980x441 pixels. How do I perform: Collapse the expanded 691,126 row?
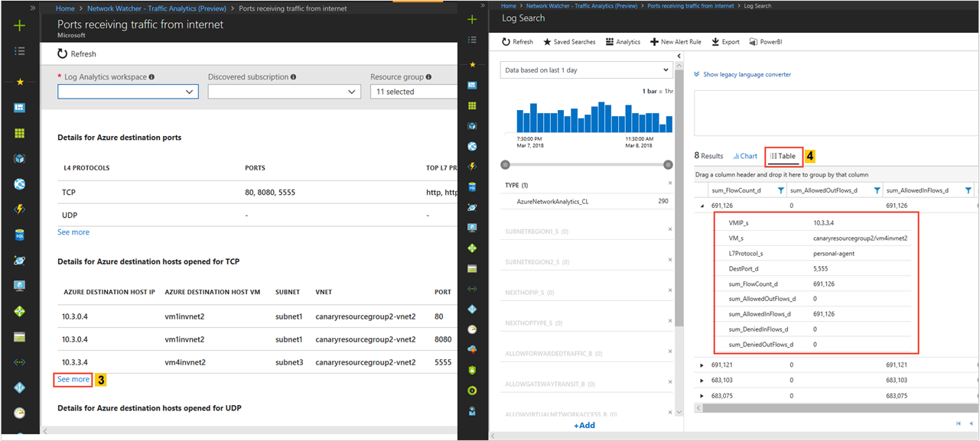[702, 206]
